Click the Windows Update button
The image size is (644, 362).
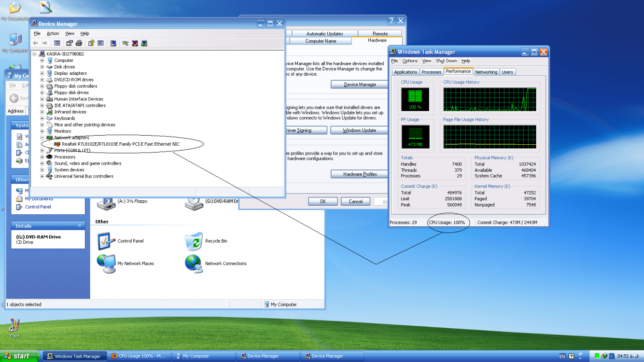pos(359,130)
